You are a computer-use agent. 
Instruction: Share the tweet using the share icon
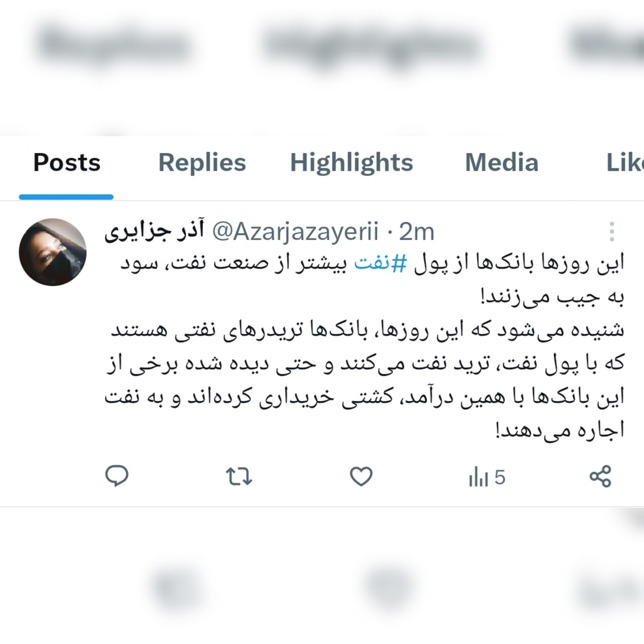(600, 476)
